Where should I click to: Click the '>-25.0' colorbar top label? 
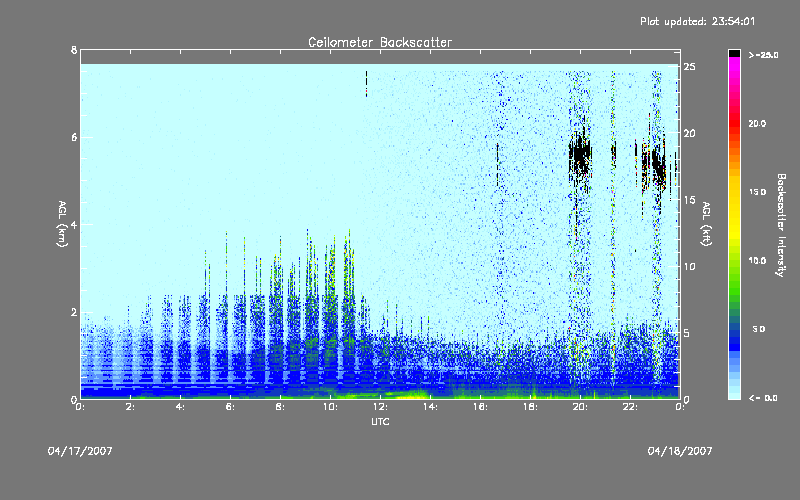click(764, 55)
